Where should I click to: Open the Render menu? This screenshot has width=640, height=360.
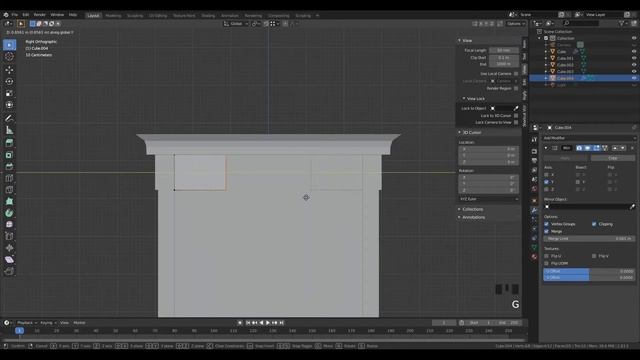click(x=40, y=15)
